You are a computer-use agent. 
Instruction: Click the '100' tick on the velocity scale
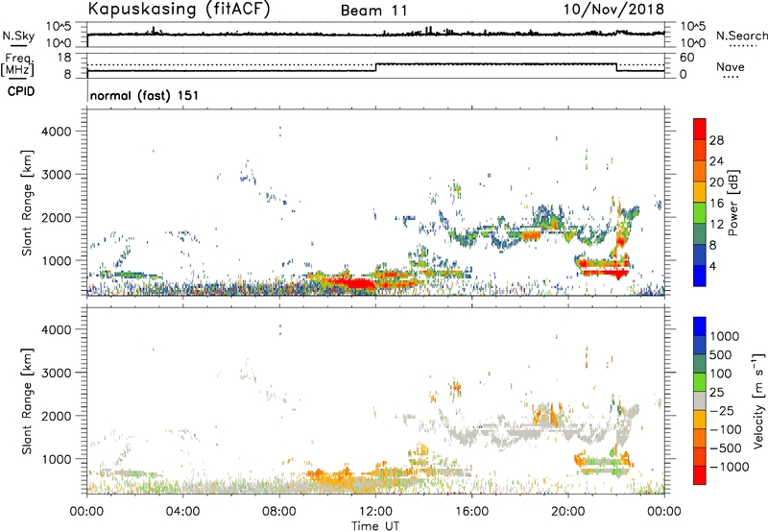721,374
